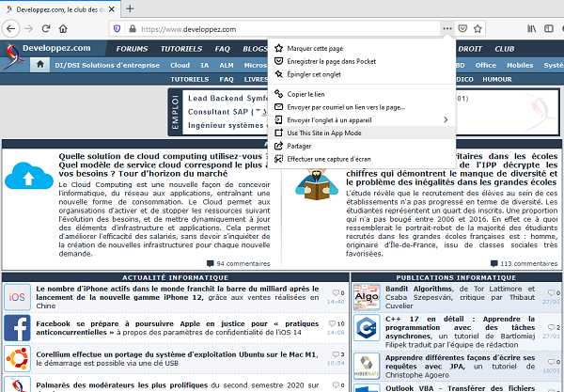Open the cloud computing article headline
Screen dimensions: 564x392
(x=164, y=165)
